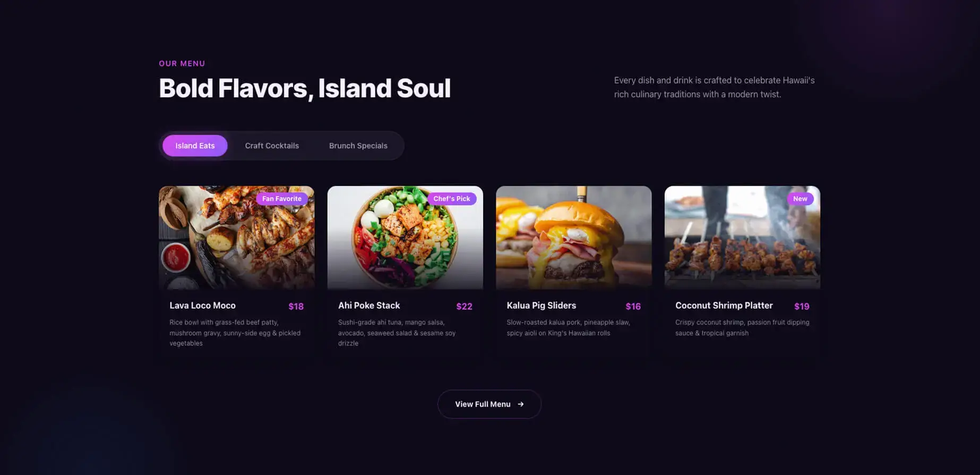Click the arrow icon in View Full Menu

pyautogui.click(x=521, y=404)
